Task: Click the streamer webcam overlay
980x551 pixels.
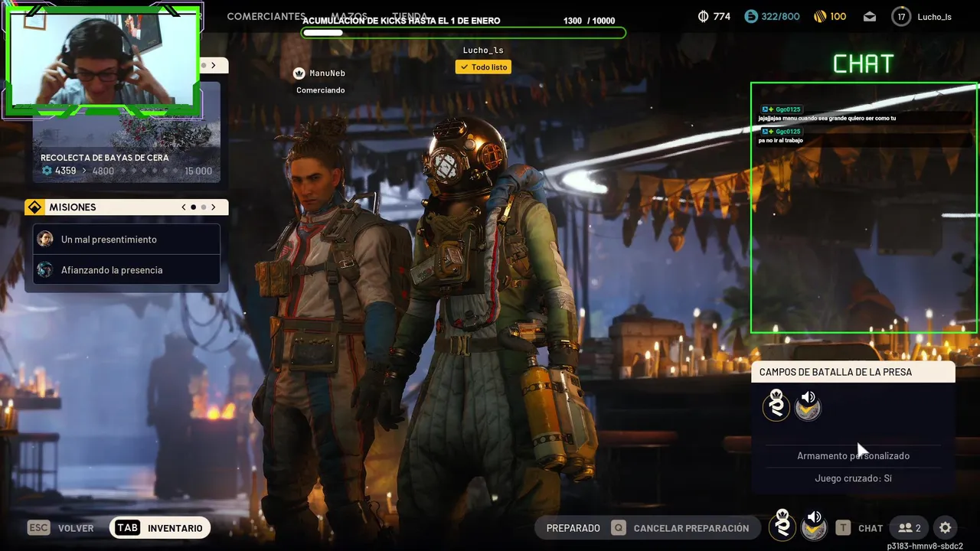Action: pyautogui.click(x=102, y=60)
